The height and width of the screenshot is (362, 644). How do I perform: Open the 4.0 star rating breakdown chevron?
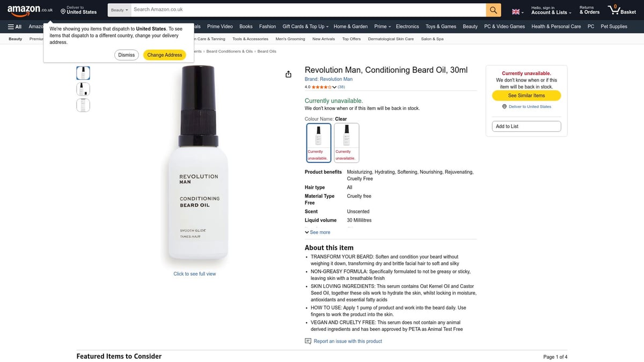(x=335, y=86)
